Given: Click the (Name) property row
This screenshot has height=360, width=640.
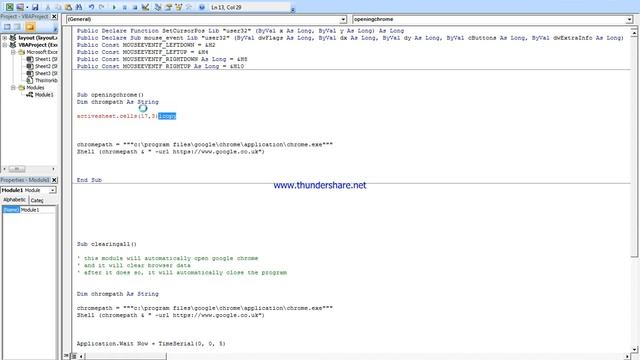Looking at the screenshot, I should tap(11, 210).
